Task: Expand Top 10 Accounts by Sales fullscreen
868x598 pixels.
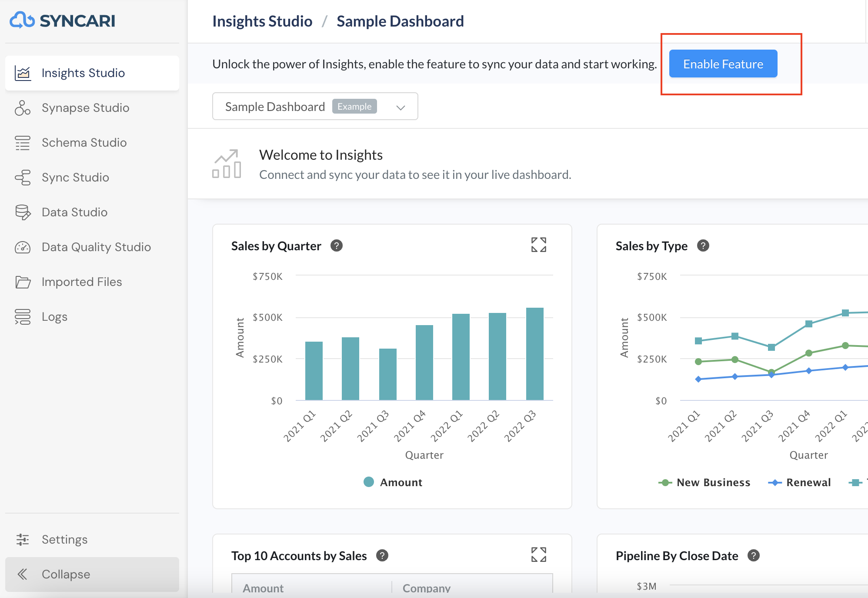Action: pyautogui.click(x=539, y=554)
